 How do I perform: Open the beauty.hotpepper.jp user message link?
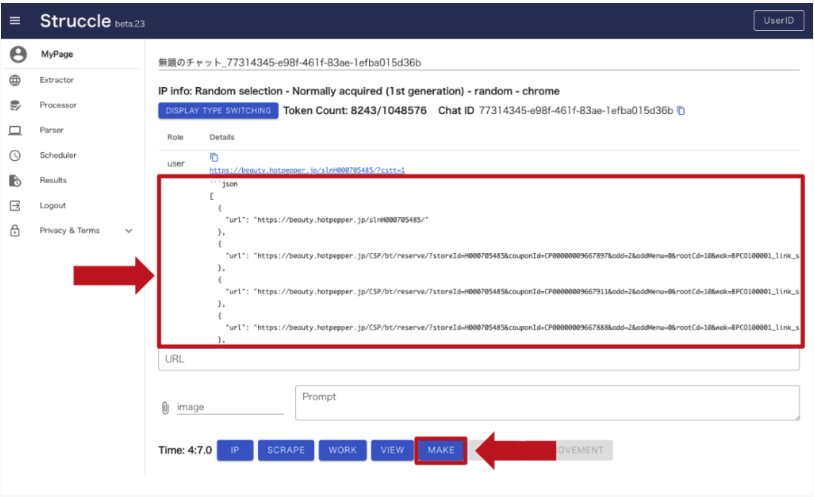(x=307, y=170)
